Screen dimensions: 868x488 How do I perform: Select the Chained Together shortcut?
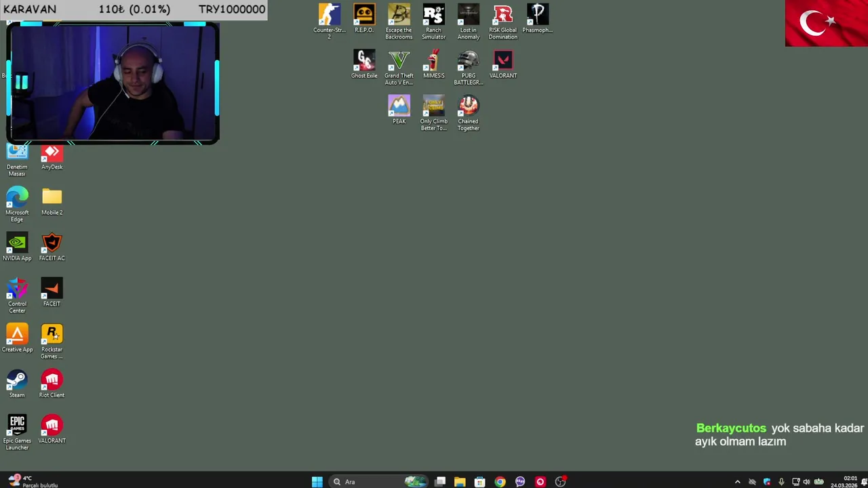coord(468,113)
